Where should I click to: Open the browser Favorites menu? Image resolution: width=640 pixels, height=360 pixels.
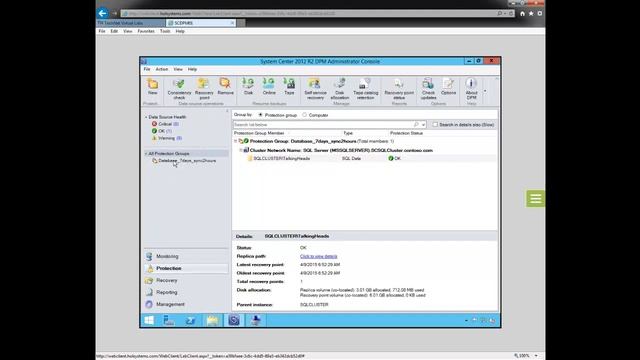146,31
